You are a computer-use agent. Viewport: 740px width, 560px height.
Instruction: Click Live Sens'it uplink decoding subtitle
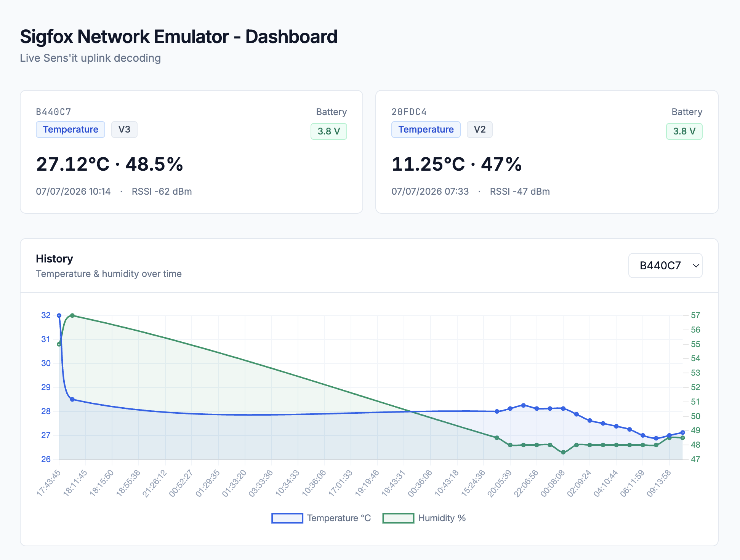click(x=90, y=58)
